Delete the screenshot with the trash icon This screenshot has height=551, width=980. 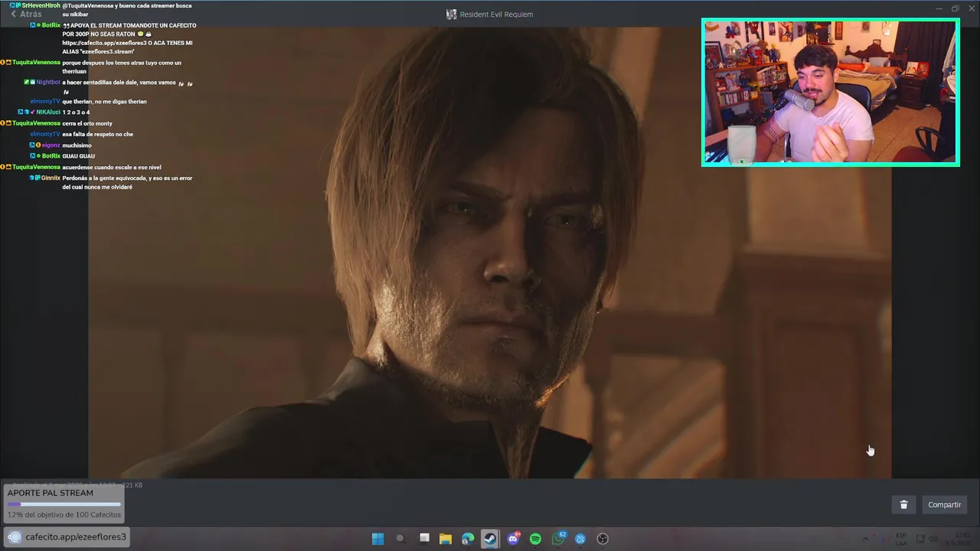coord(903,504)
